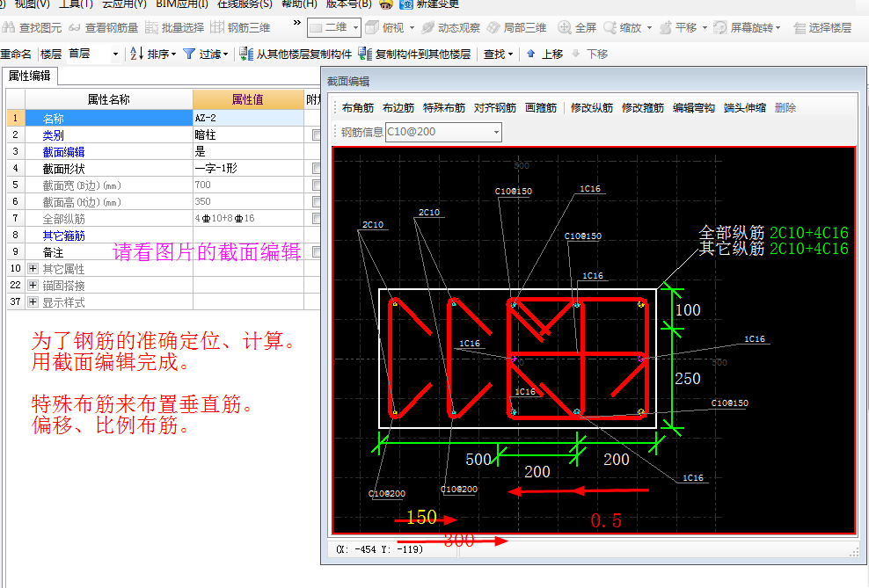Click the 布角筋 button

tap(357, 108)
